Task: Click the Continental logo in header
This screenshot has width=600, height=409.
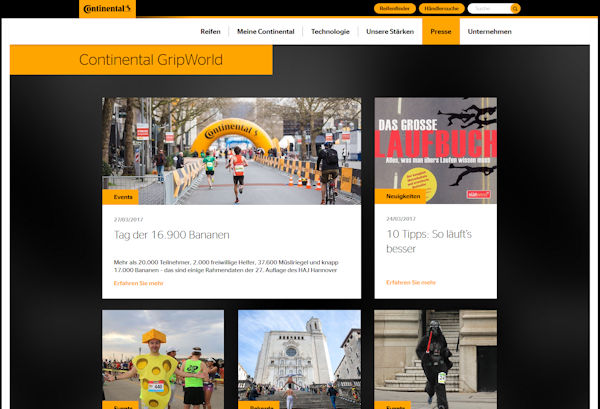Action: pos(107,8)
